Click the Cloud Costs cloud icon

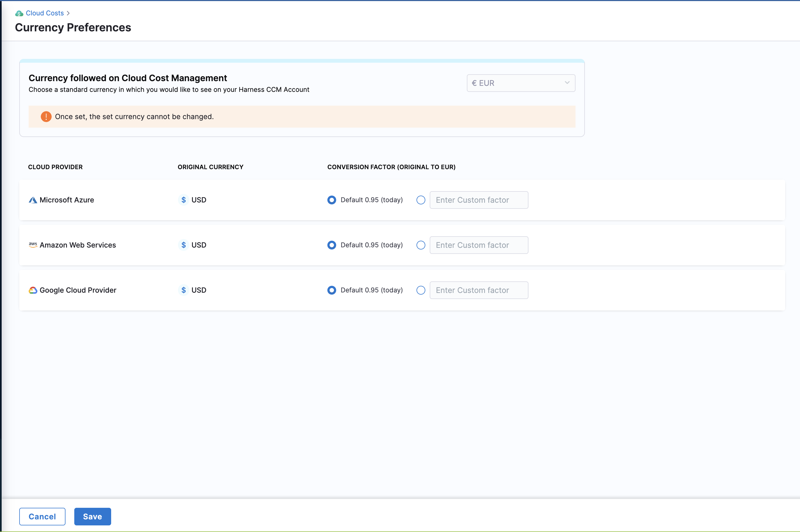pos(19,13)
